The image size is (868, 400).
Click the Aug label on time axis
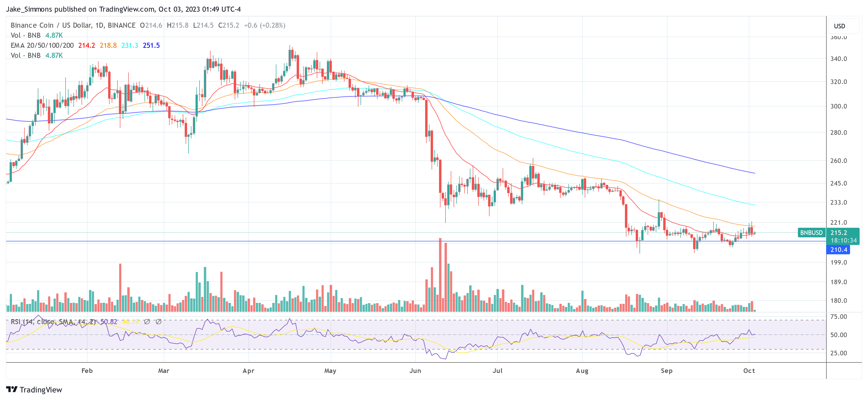pyautogui.click(x=582, y=371)
